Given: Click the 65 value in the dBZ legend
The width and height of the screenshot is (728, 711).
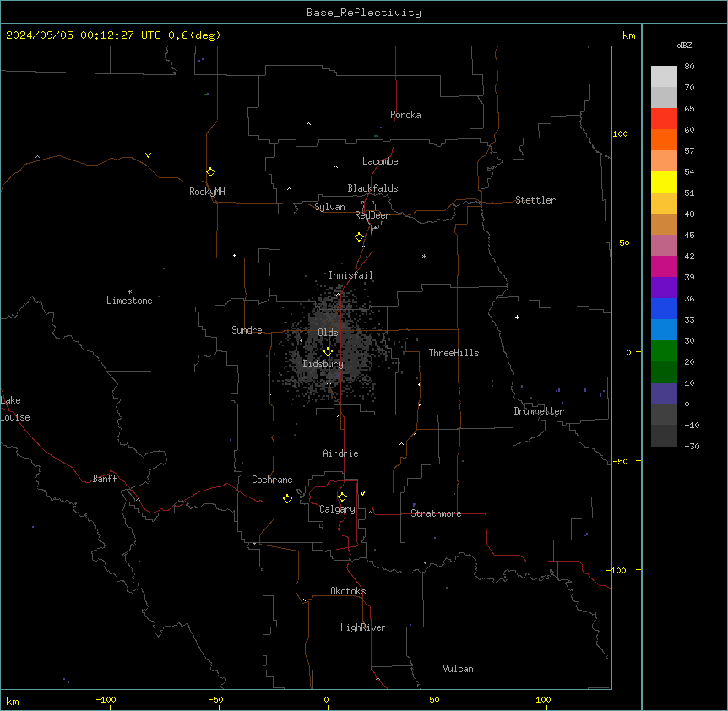Looking at the screenshot, I should [689, 109].
